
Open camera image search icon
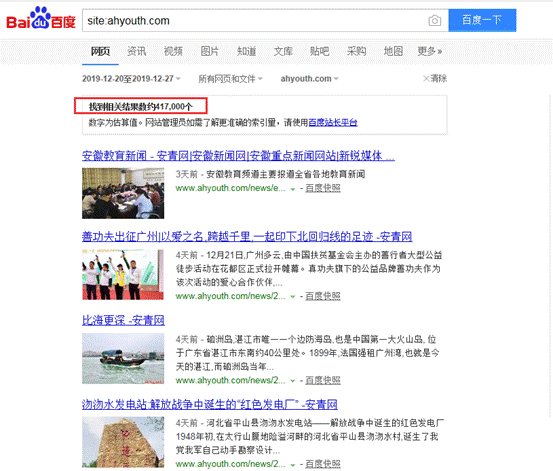click(x=434, y=20)
